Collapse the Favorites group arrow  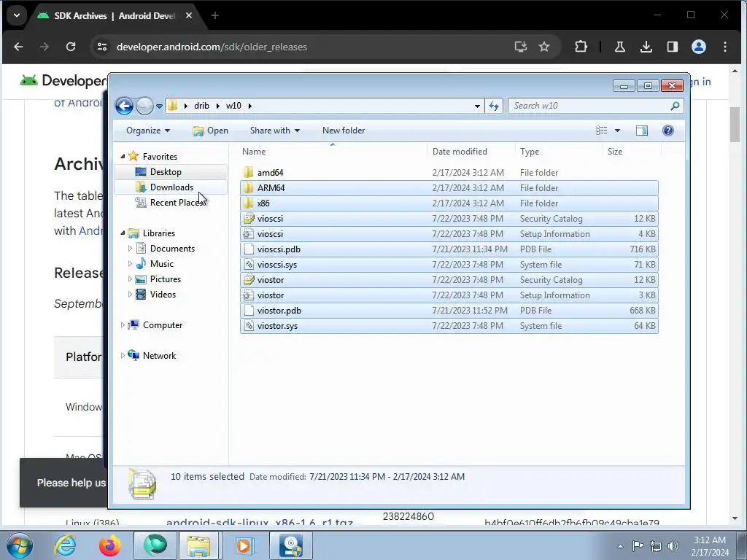(x=123, y=156)
